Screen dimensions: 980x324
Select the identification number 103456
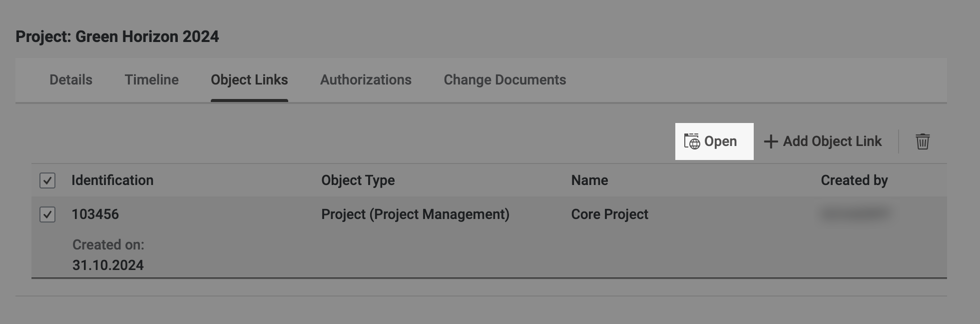coord(95,214)
